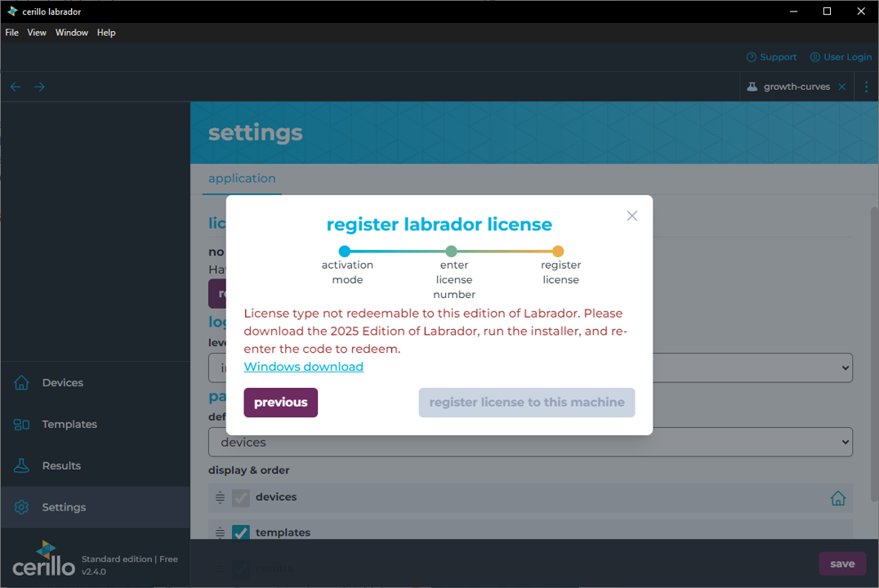Grab the templates row reorder handle
The height and width of the screenshot is (588, 879).
click(220, 532)
